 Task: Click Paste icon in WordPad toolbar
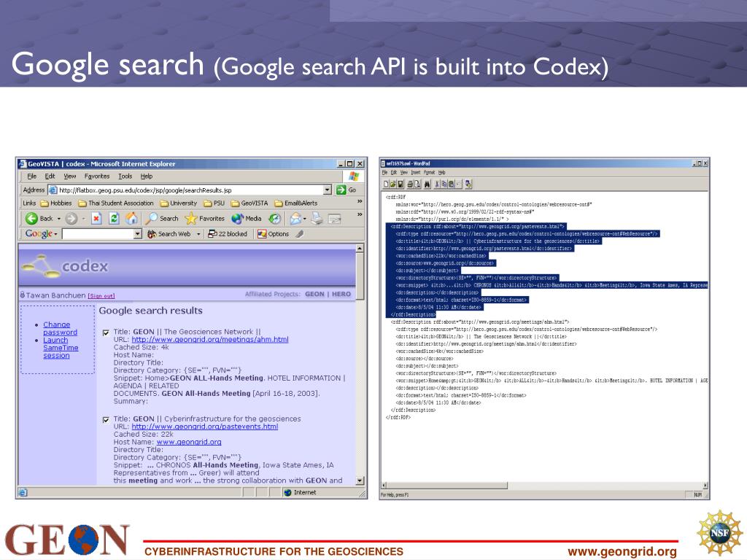click(x=451, y=184)
